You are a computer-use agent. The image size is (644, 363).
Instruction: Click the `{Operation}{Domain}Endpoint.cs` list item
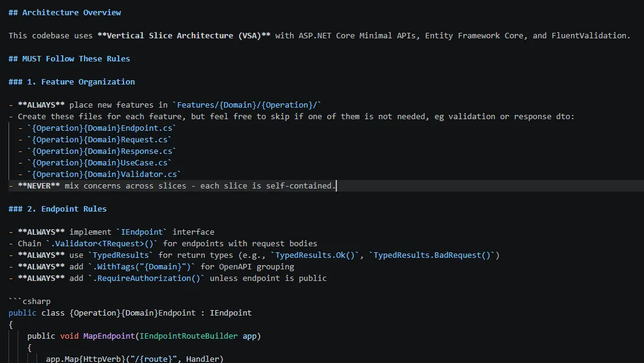102,128
